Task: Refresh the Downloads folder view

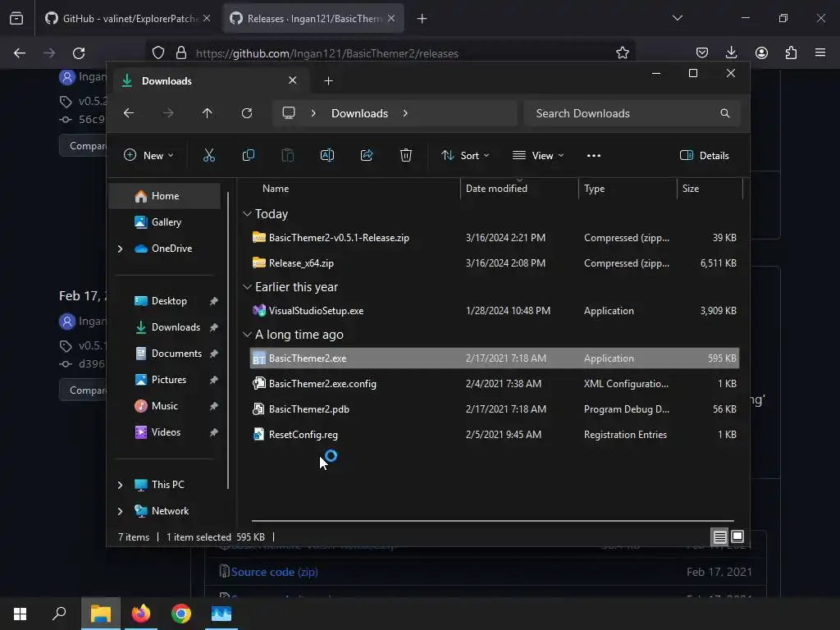Action: click(246, 113)
